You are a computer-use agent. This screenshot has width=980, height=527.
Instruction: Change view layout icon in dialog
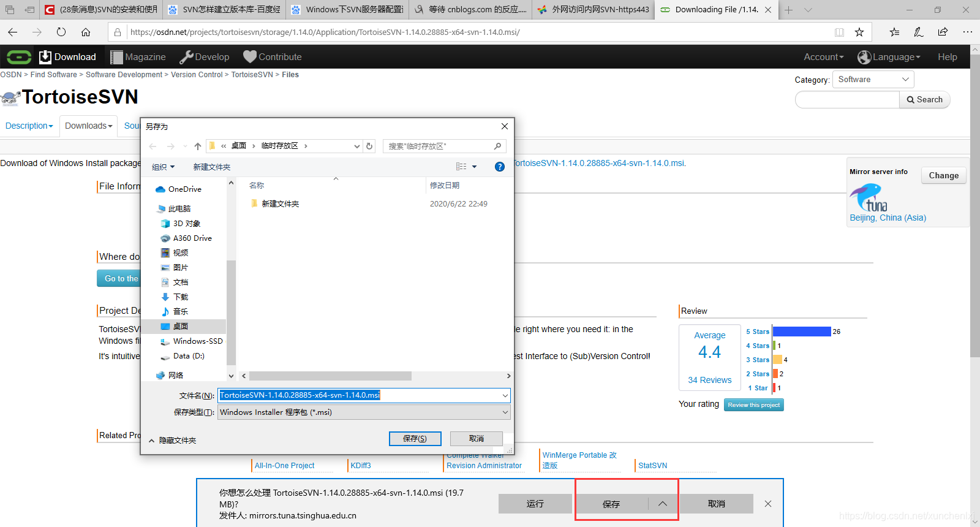click(461, 167)
